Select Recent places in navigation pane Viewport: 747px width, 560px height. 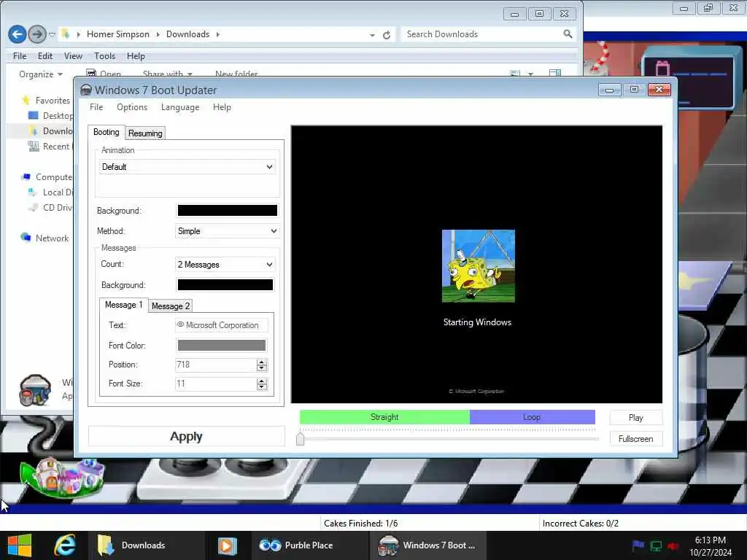point(50,146)
